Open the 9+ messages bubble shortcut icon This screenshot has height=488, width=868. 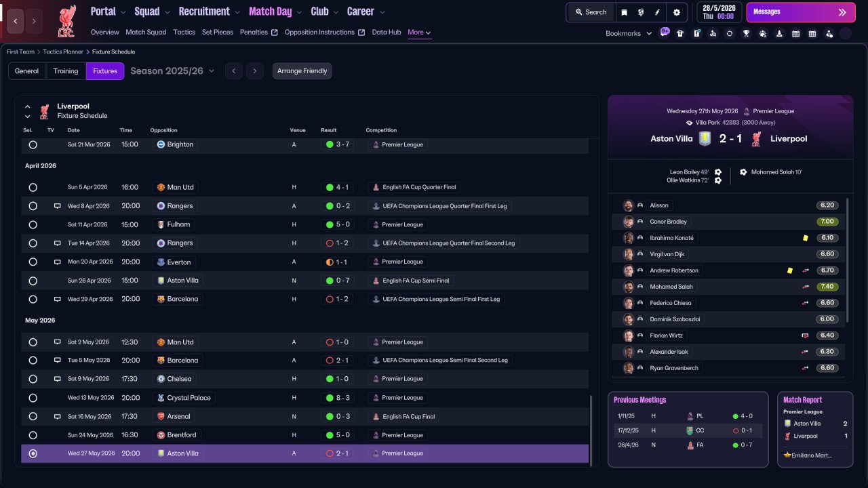pyautogui.click(x=665, y=33)
